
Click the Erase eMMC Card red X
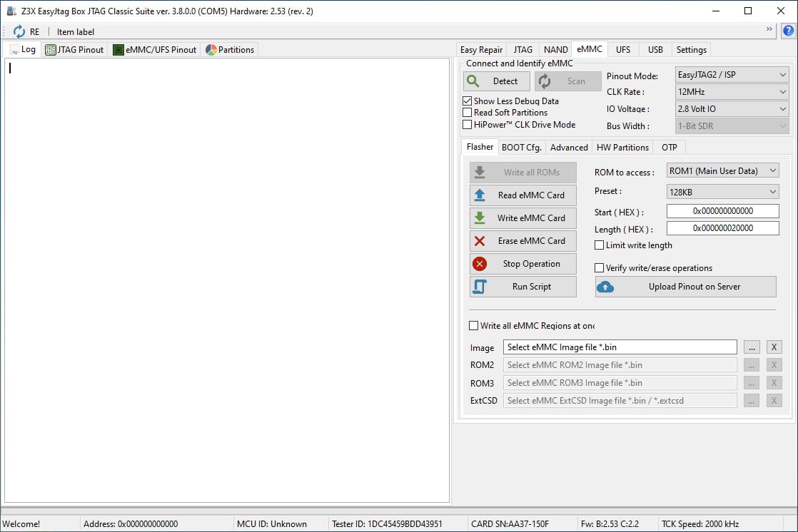[480, 241]
